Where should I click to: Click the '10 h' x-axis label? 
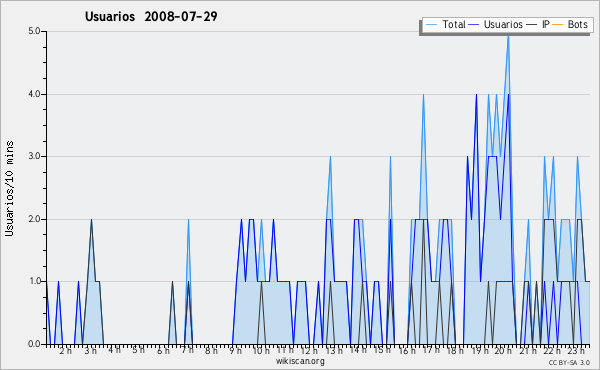pos(261,351)
